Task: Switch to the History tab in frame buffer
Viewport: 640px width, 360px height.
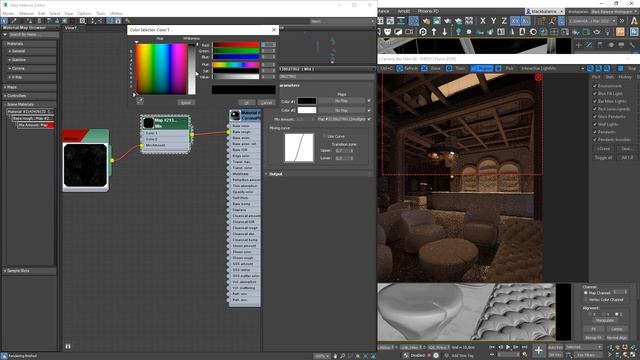Action: pyautogui.click(x=625, y=77)
